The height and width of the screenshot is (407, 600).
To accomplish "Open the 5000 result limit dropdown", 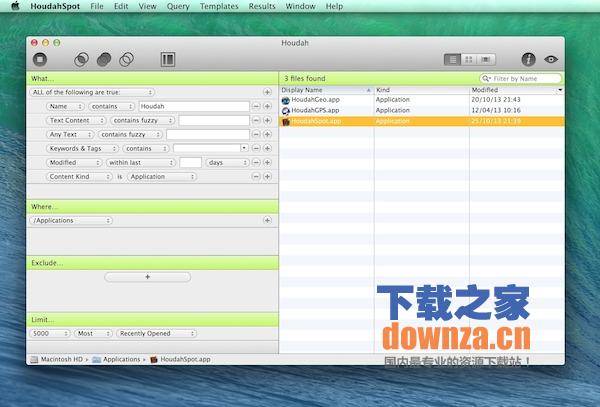I will click(50, 334).
